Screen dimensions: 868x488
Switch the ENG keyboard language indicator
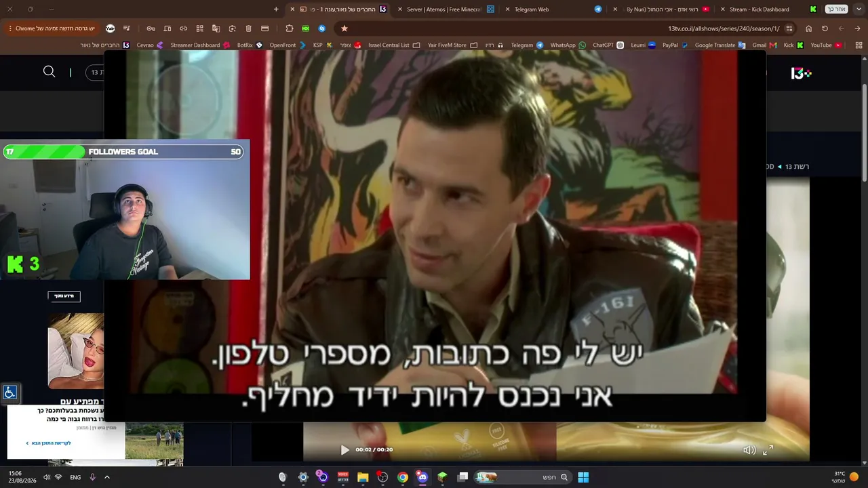[75, 477]
